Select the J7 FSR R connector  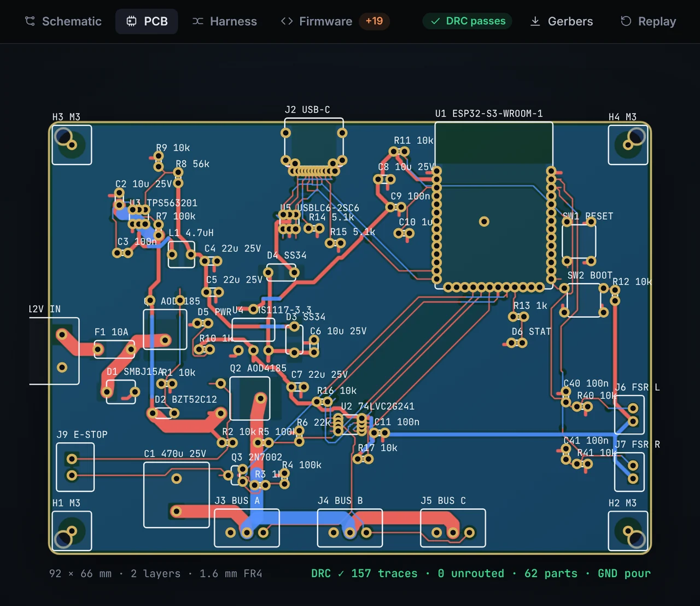click(x=629, y=472)
